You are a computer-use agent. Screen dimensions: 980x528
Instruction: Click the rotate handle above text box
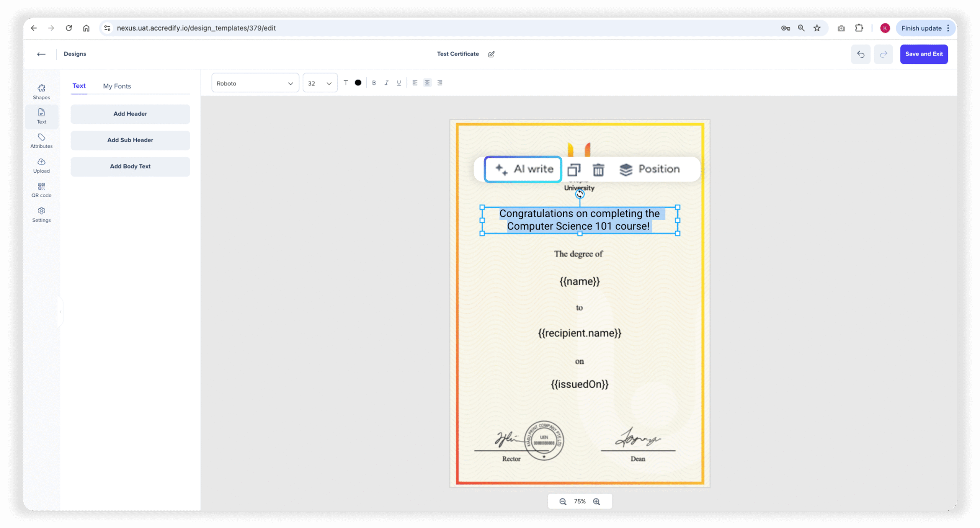point(580,195)
